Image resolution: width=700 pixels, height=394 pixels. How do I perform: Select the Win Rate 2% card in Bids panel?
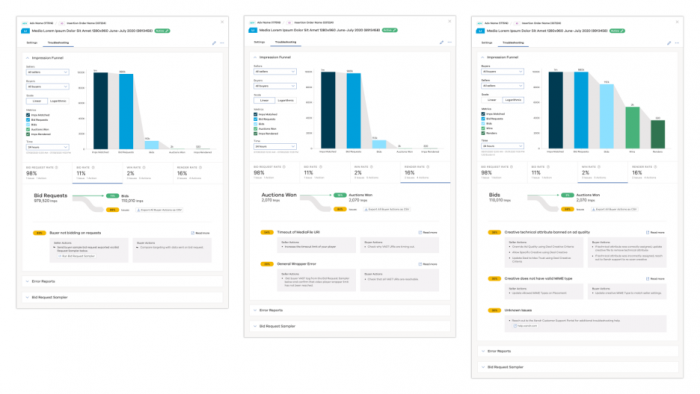[602, 173]
